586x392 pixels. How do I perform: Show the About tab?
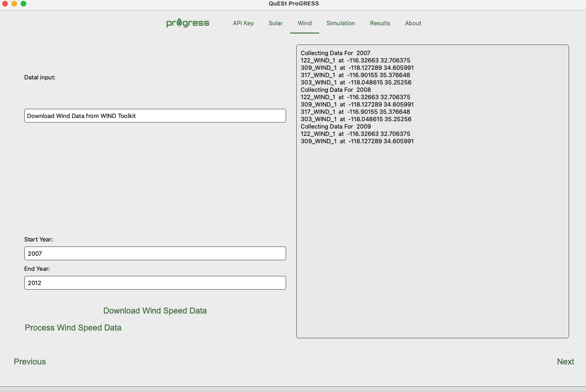(413, 23)
